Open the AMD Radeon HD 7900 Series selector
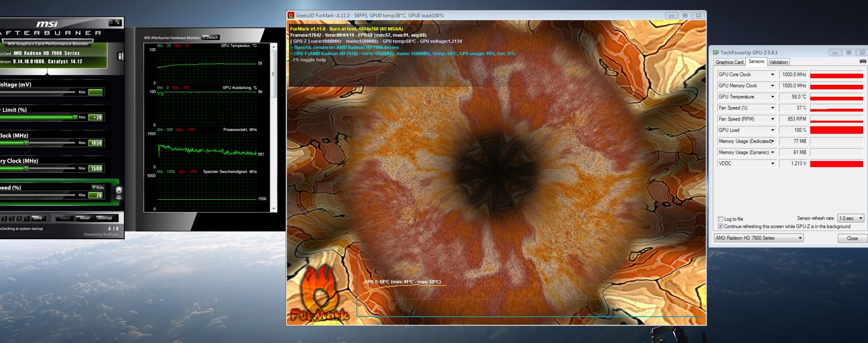This screenshot has width=868, height=343. [758, 238]
